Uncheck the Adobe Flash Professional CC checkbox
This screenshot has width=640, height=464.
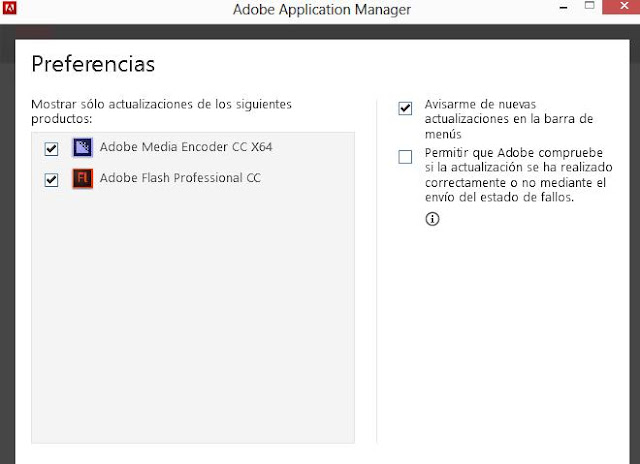(x=52, y=180)
